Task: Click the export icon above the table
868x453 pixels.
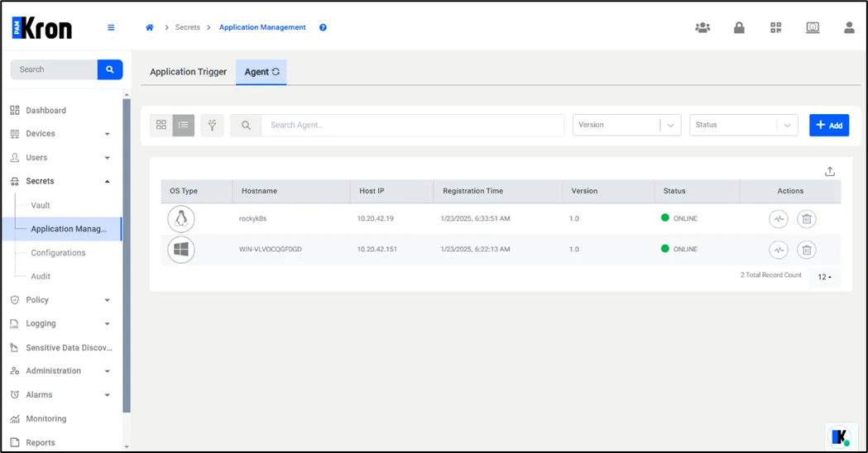Action: pyautogui.click(x=829, y=172)
